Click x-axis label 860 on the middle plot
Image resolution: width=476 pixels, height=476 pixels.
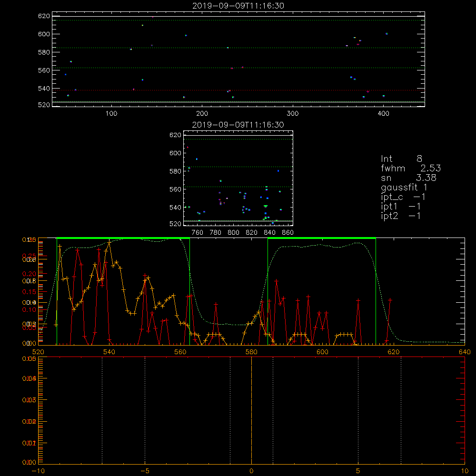(x=288, y=233)
